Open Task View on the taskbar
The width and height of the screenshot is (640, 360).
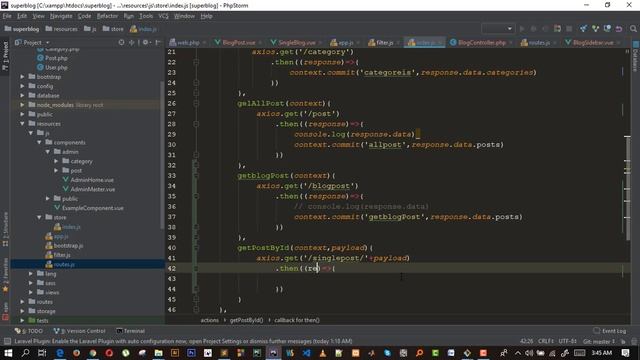(x=42, y=353)
